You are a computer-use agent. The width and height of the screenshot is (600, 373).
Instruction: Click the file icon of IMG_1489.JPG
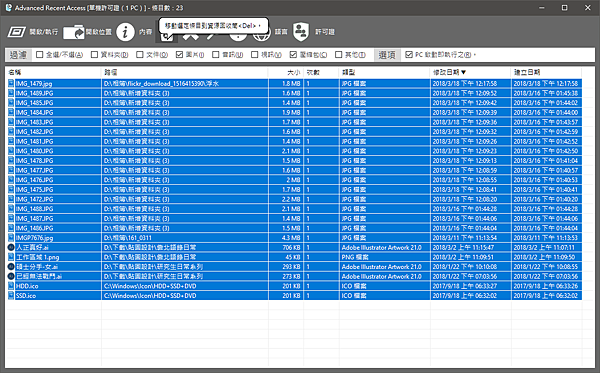(11, 93)
